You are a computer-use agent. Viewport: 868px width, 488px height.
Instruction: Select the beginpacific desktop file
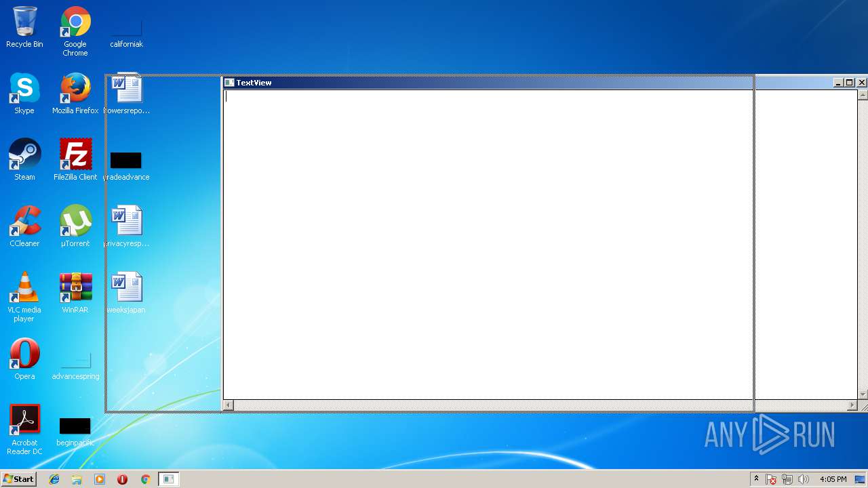(75, 432)
